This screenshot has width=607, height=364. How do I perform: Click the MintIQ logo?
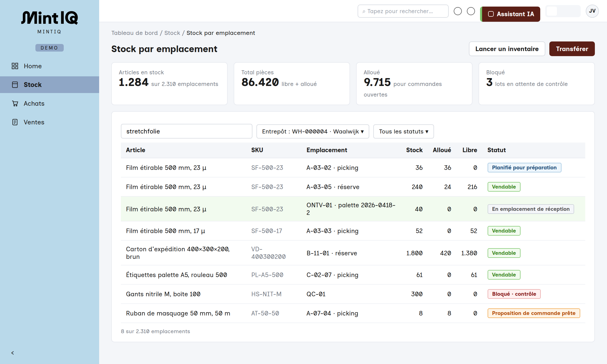[50, 18]
